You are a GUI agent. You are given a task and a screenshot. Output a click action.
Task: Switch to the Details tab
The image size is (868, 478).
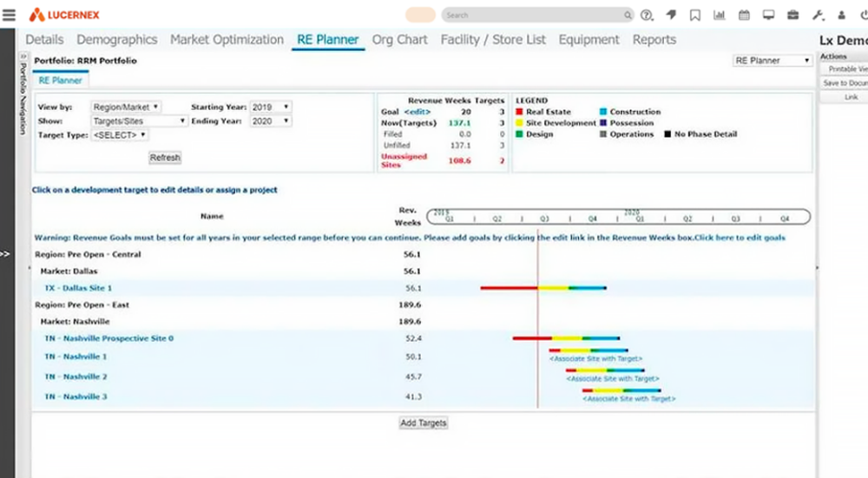coord(44,40)
